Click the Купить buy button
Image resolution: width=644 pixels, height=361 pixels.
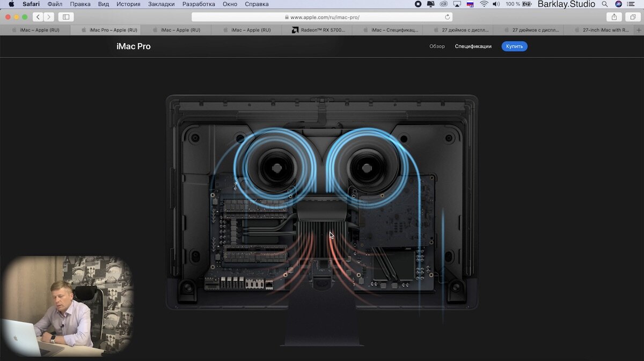coord(515,46)
